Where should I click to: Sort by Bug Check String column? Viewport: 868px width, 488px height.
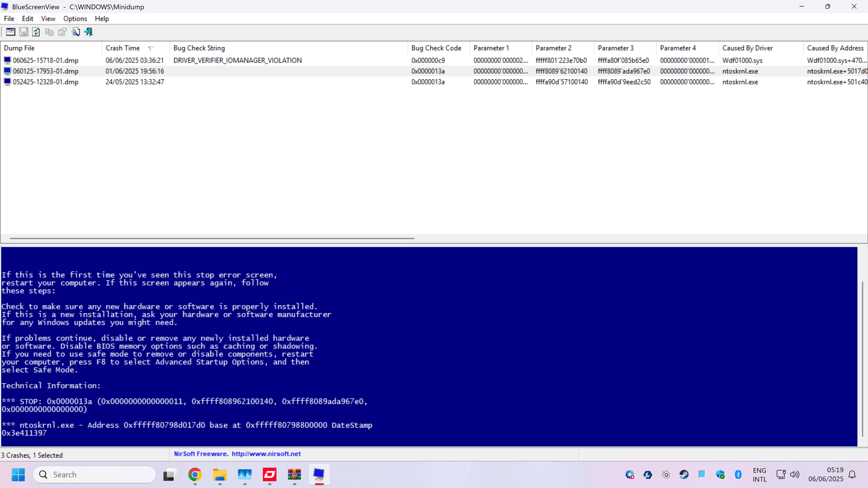pyautogui.click(x=199, y=48)
